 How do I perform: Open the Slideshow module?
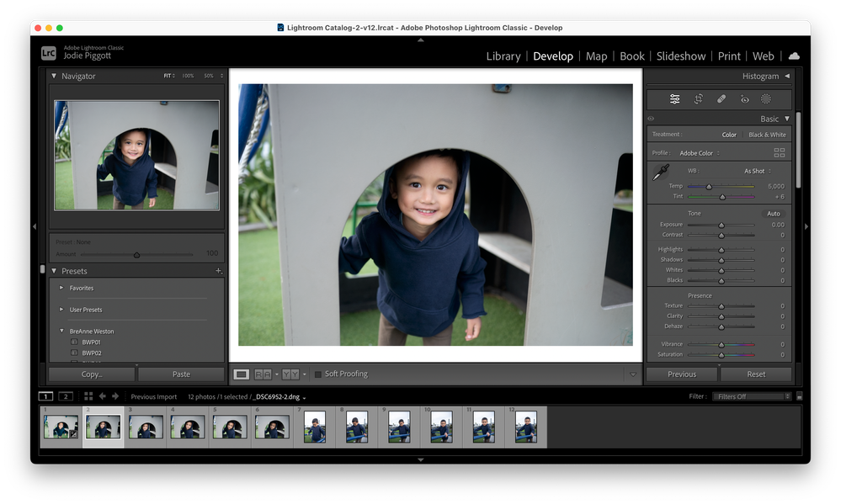click(x=680, y=56)
